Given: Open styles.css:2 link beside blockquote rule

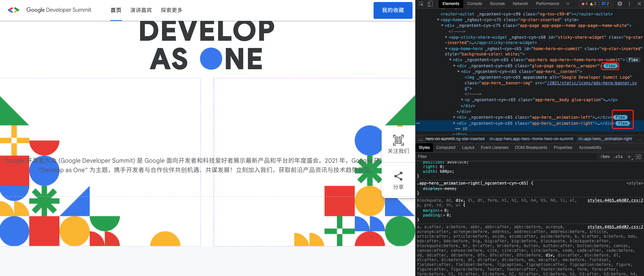Looking at the screenshot, I should [x=615, y=200].
